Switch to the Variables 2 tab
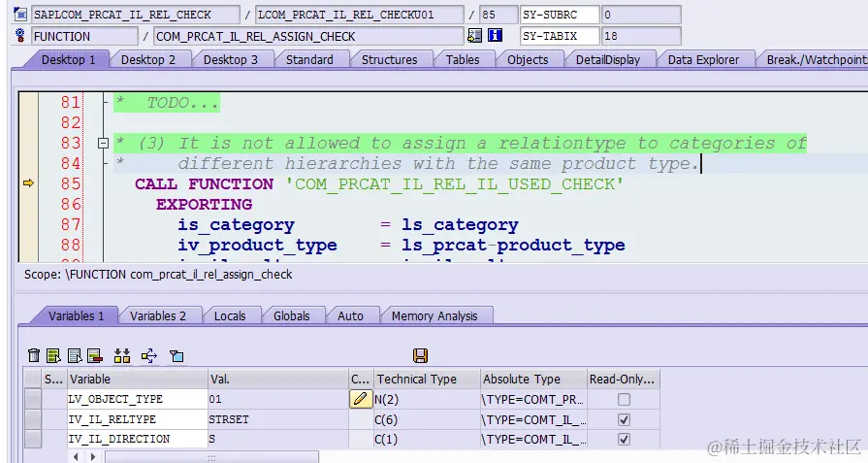The height and width of the screenshot is (463, 868). [x=158, y=316]
